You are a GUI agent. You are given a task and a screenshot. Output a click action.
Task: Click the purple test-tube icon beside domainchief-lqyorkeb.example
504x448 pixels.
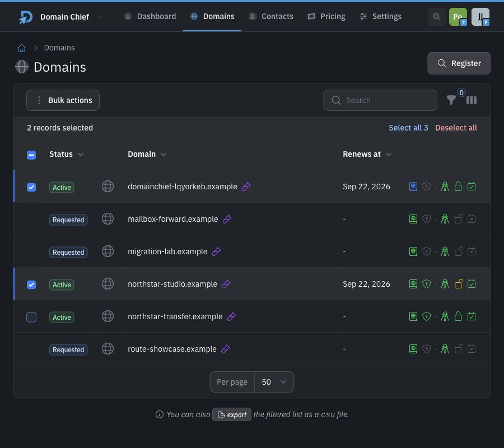[246, 186]
